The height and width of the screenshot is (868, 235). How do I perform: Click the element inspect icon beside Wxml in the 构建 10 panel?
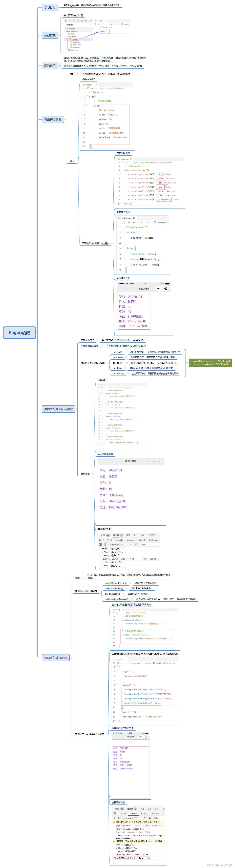115,813
